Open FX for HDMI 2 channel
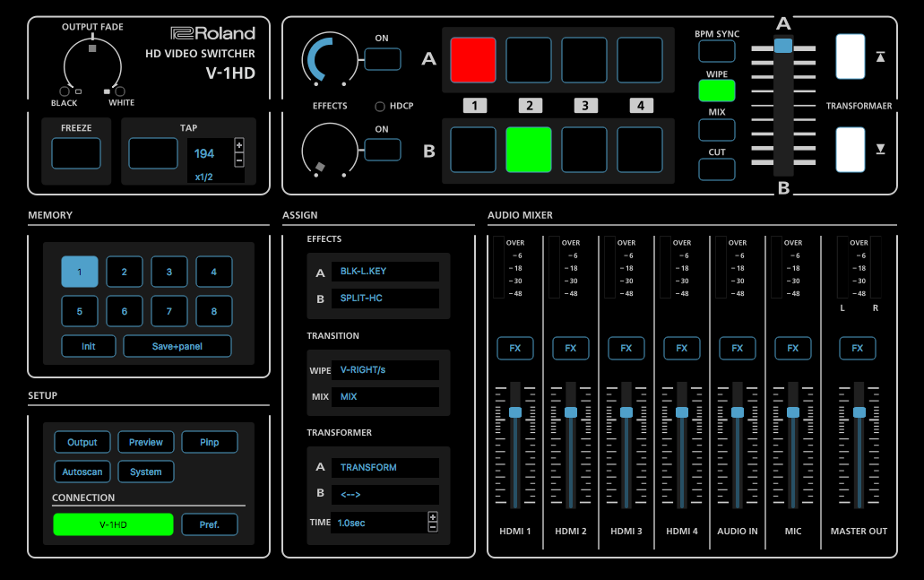 (x=570, y=349)
